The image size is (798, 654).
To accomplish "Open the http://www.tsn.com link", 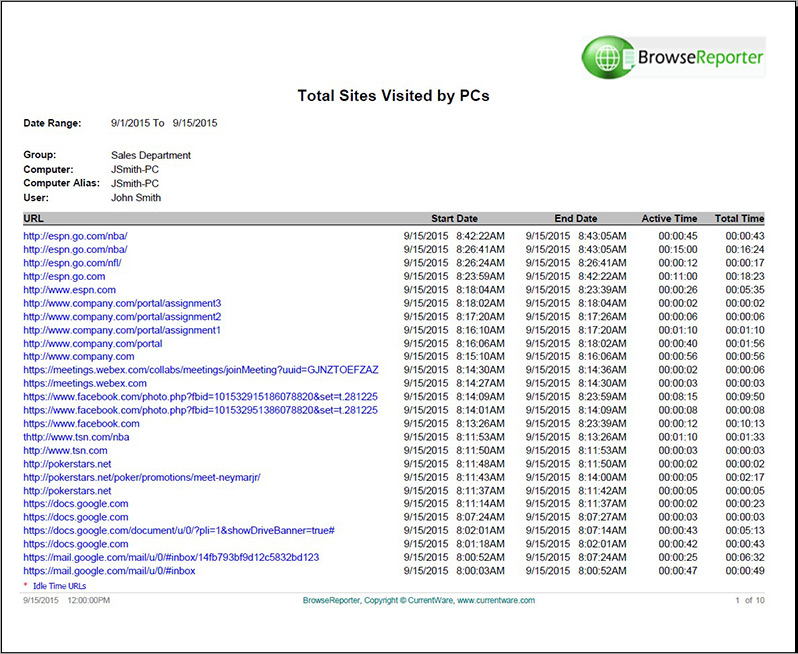I will 65,450.
